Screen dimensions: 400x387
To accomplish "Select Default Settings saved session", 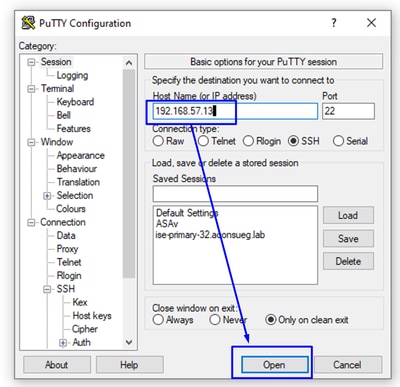I will [187, 213].
